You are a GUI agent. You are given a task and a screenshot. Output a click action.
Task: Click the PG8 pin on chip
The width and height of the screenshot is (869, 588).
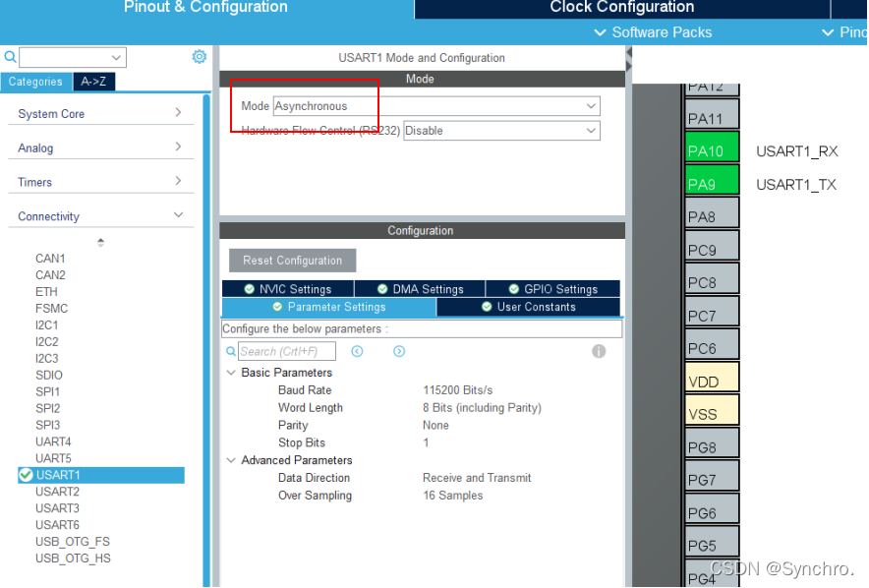tap(712, 442)
